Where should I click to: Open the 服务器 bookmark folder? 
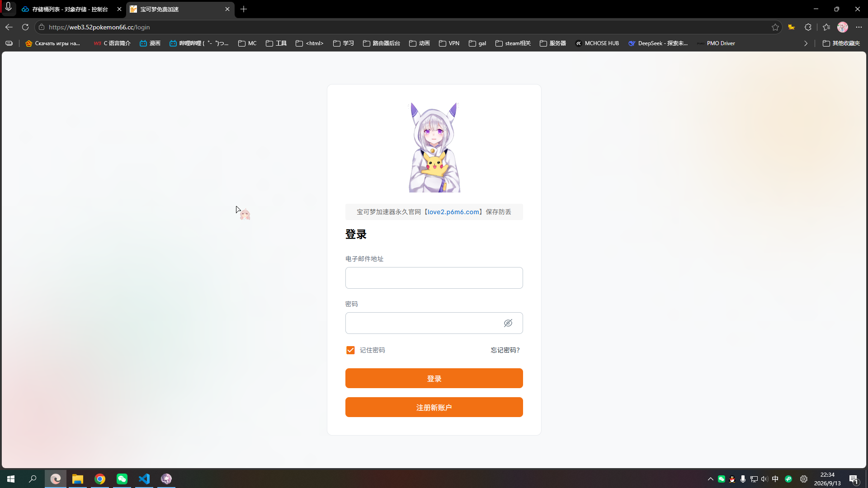[553, 43]
